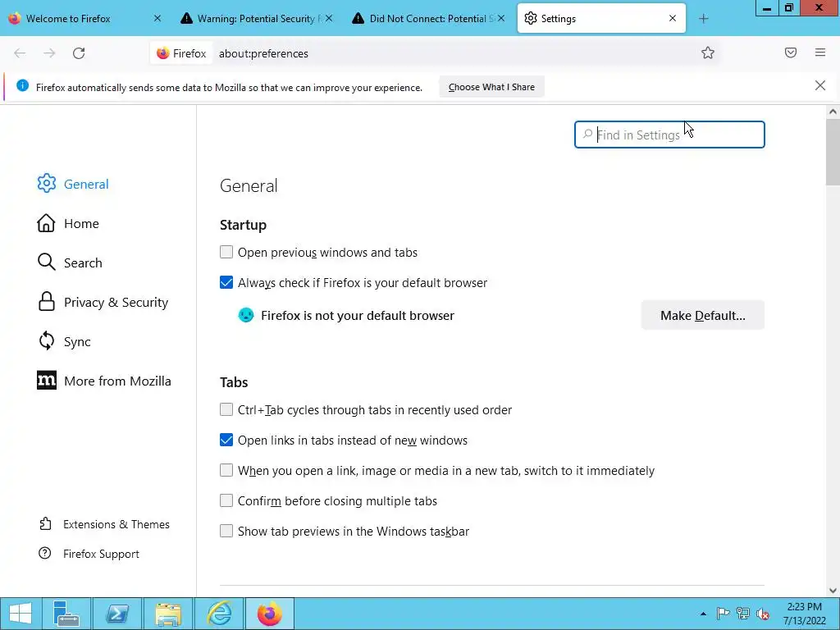Click the sad face default browser icon
The image size is (840, 630).
tap(246, 315)
